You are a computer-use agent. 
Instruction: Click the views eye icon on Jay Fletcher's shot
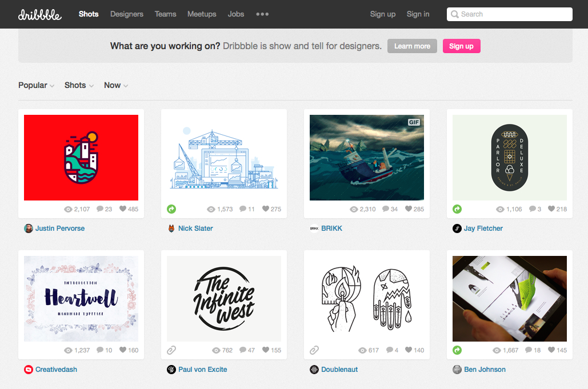[x=500, y=209]
